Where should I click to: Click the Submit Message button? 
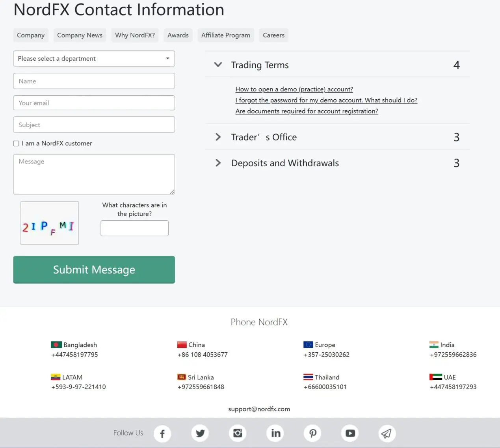click(x=94, y=270)
